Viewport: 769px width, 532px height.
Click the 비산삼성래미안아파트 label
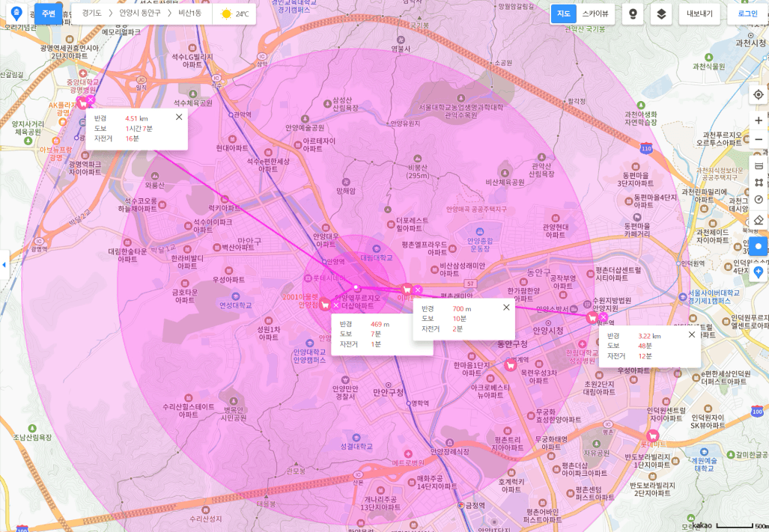(x=463, y=269)
